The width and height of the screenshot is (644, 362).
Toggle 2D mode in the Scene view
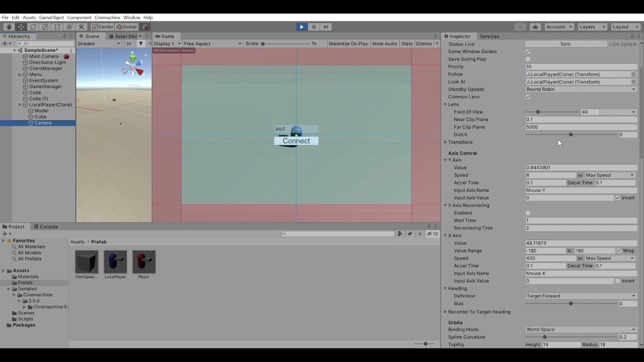(x=129, y=44)
